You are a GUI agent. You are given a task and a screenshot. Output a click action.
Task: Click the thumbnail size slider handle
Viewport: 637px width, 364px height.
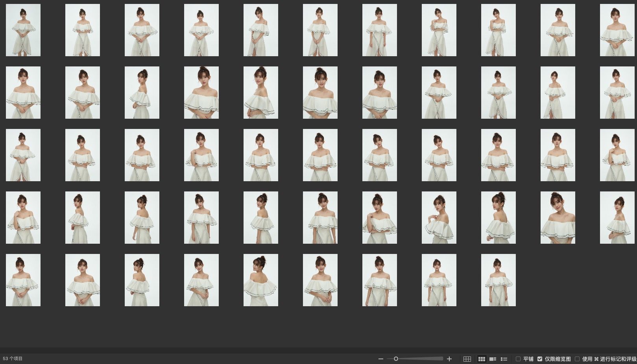pos(396,358)
